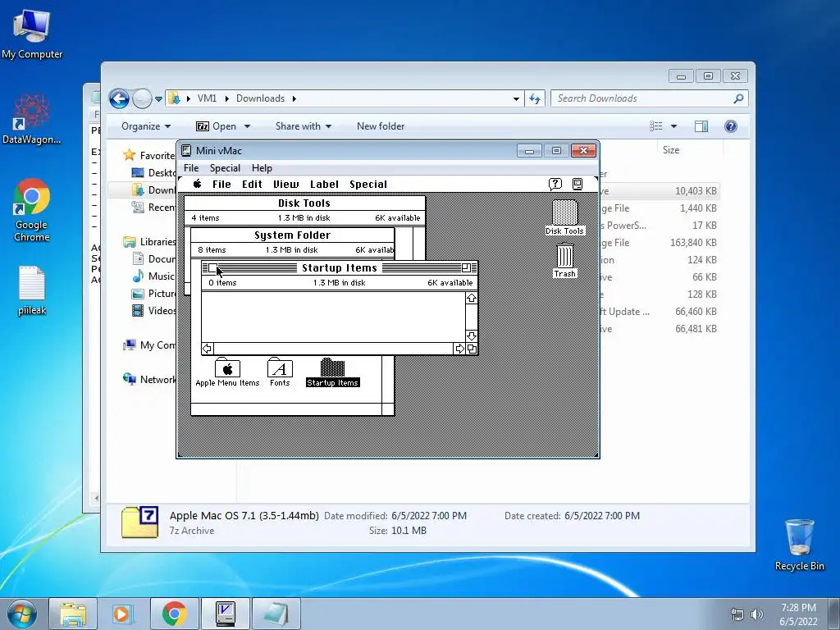
Task: Click the Downloads breadcrumb in address bar
Action: (260, 98)
